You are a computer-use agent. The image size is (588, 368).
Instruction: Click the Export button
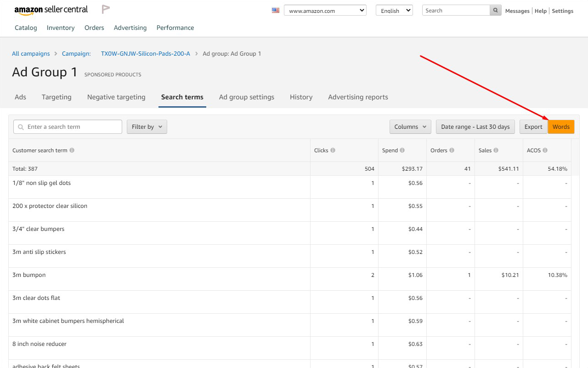coord(533,127)
